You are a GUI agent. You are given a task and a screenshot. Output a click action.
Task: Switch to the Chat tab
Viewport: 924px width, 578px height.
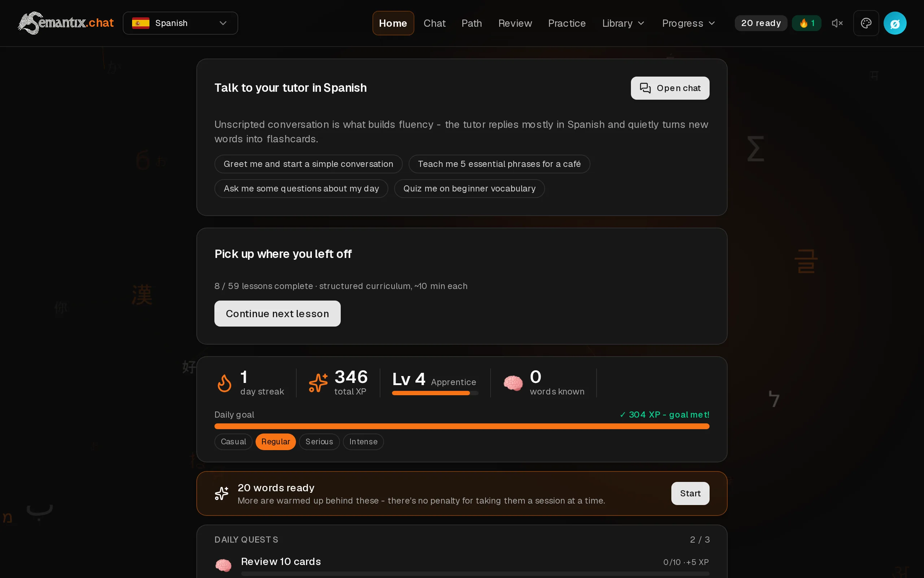click(435, 23)
